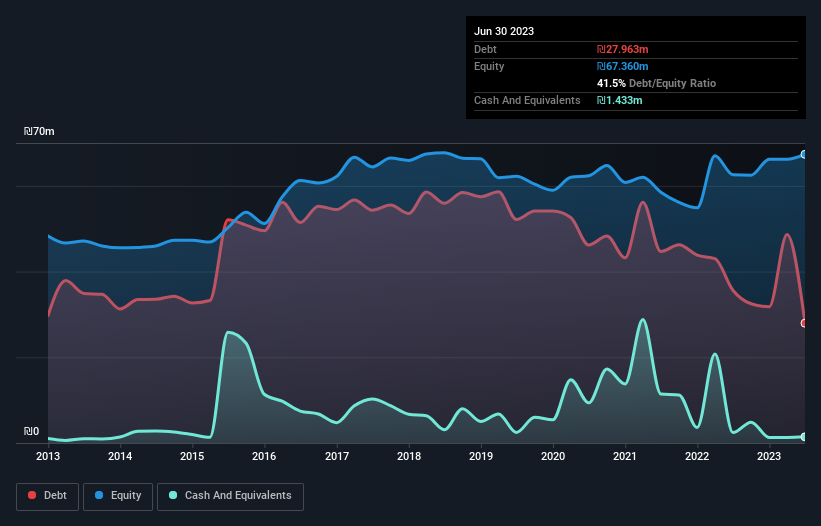821x526 pixels.
Task: Select the 2018 x-axis label
Action: (x=409, y=456)
